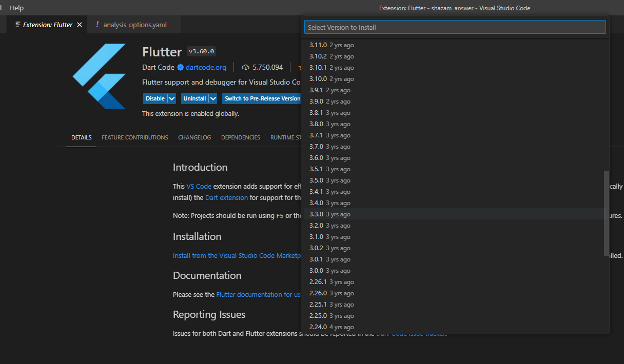Select version 2.26.1
624x364 pixels.
(x=455, y=282)
